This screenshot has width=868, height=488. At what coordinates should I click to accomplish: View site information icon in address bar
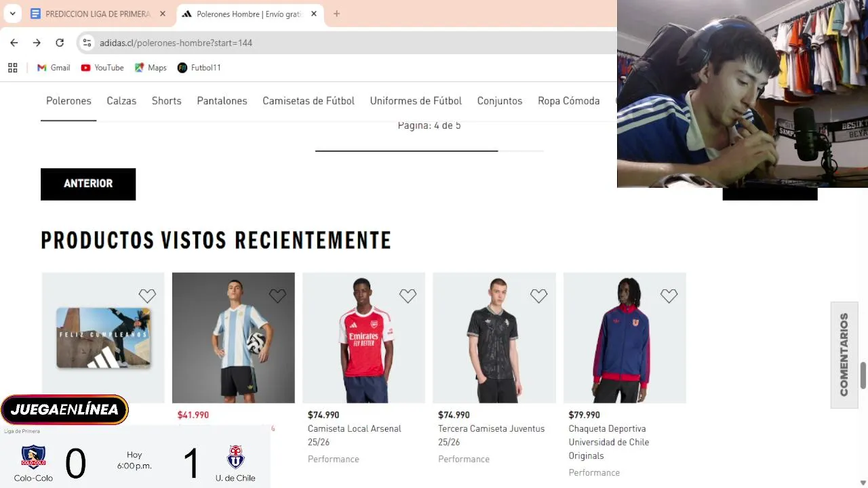pos(87,43)
